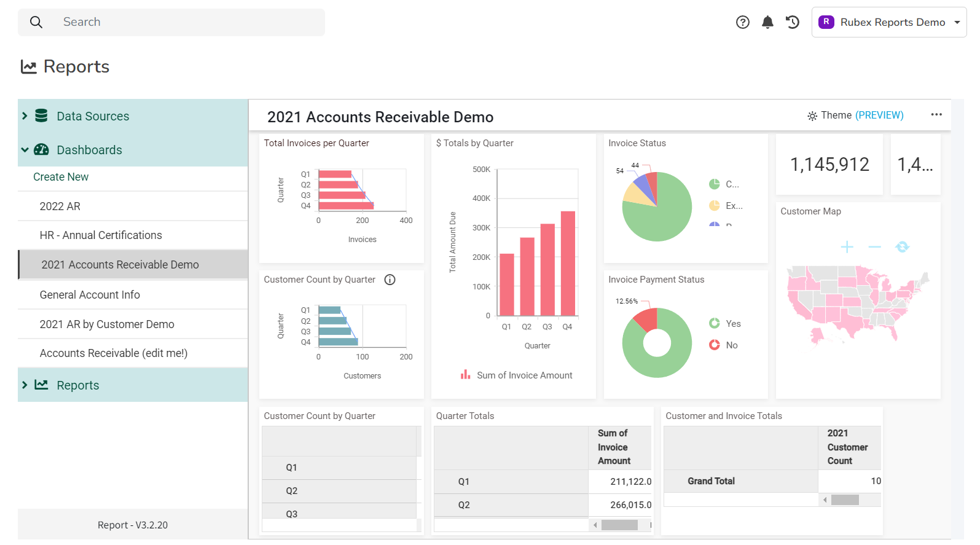Collapse the Dashboards section
This screenshot has height=545, width=980.
click(25, 150)
